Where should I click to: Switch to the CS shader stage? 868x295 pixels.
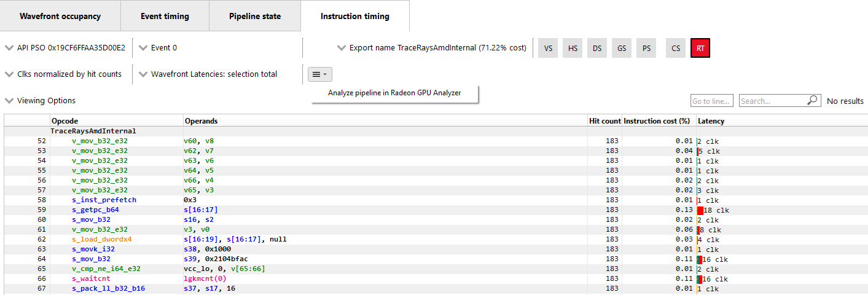(x=676, y=48)
